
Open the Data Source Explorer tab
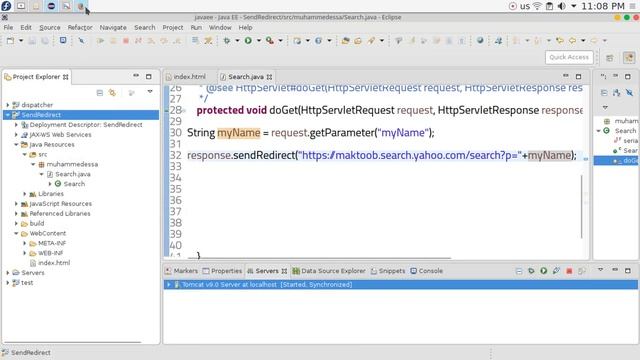click(x=329, y=271)
